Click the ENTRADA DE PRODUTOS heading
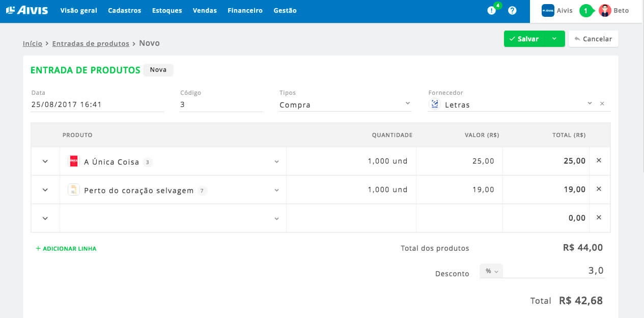The height and width of the screenshot is (318, 644). (x=85, y=70)
